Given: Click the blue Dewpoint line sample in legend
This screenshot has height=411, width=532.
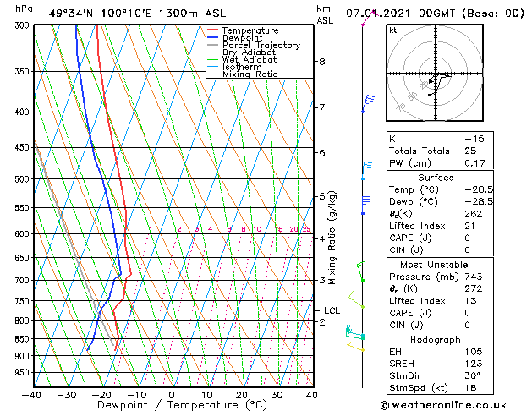Looking at the screenshot, I should point(213,38).
